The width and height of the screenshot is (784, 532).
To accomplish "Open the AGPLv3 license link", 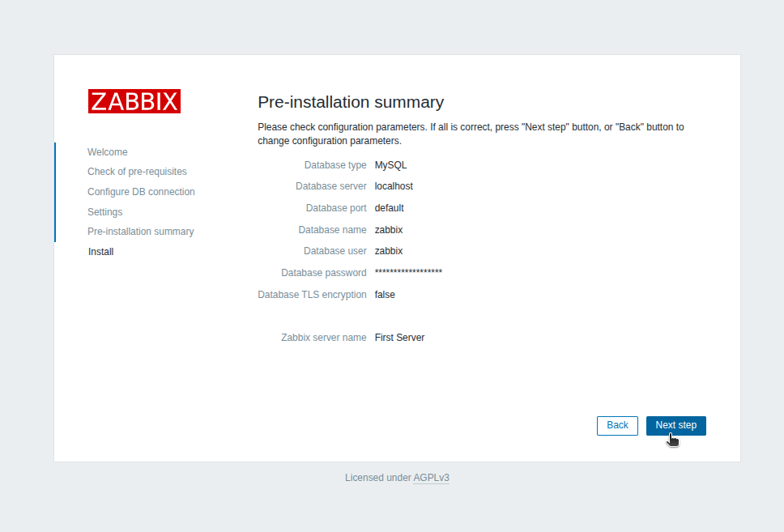I will click(x=431, y=478).
